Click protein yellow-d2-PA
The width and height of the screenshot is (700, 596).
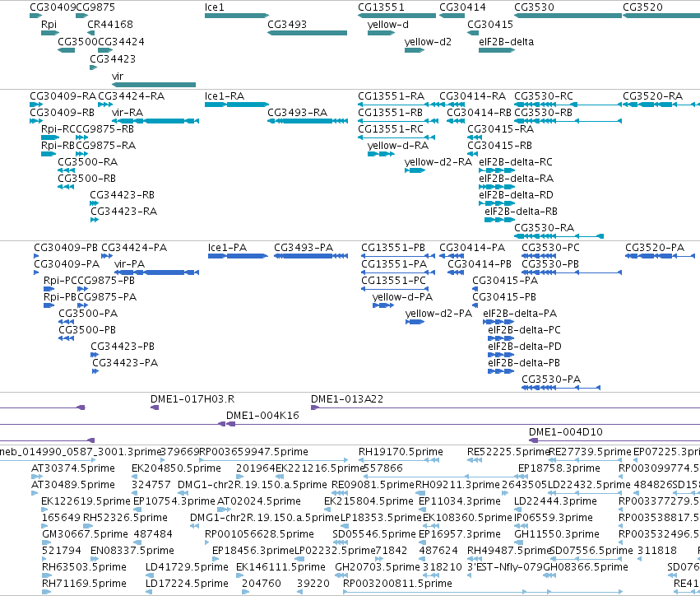pyautogui.click(x=415, y=322)
